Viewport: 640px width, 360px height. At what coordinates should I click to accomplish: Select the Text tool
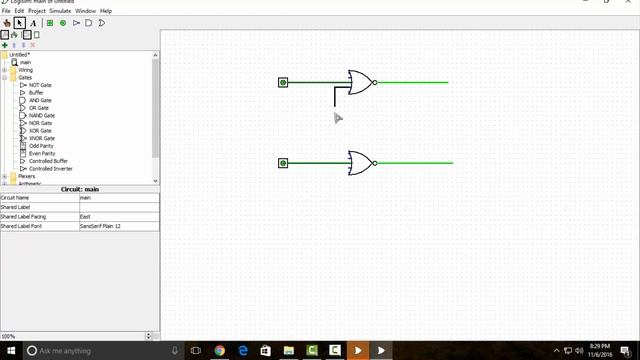33,23
